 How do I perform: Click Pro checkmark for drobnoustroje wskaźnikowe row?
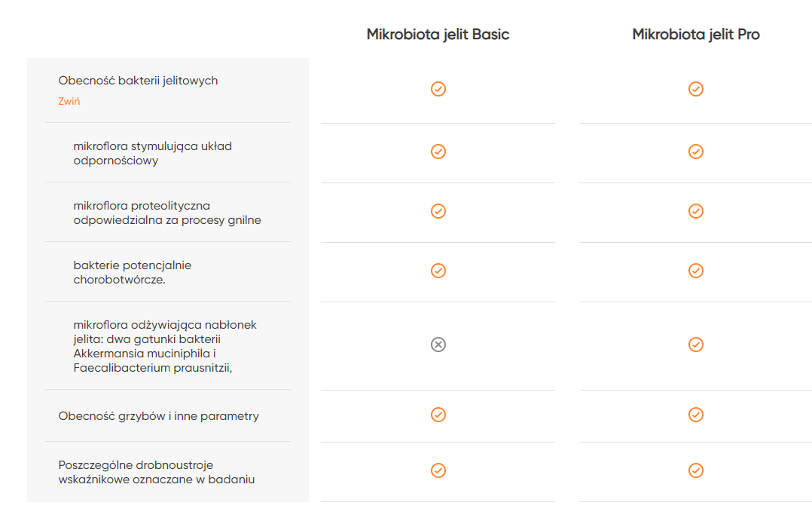coord(695,470)
